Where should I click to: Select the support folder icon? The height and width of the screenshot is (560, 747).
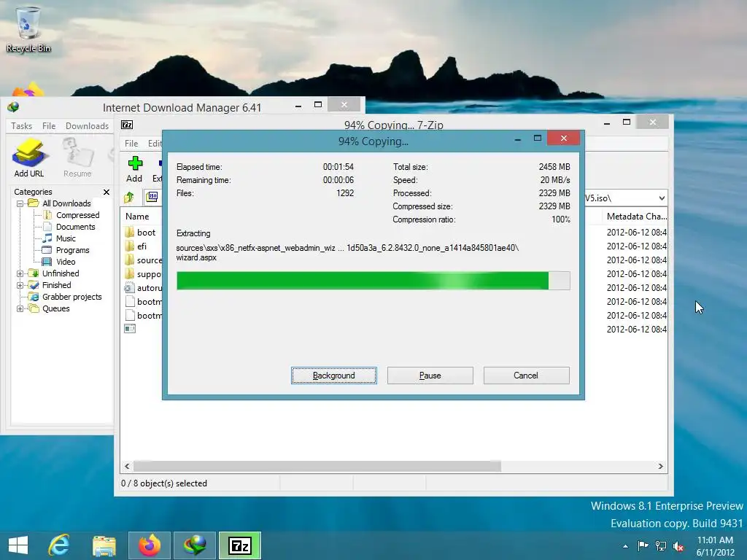click(x=130, y=274)
